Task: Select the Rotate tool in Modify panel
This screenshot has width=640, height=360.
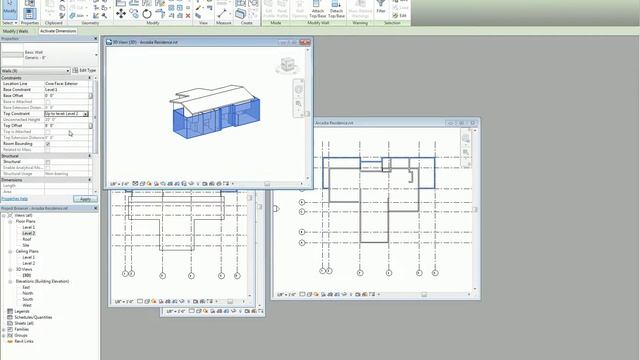Action: coord(147,14)
